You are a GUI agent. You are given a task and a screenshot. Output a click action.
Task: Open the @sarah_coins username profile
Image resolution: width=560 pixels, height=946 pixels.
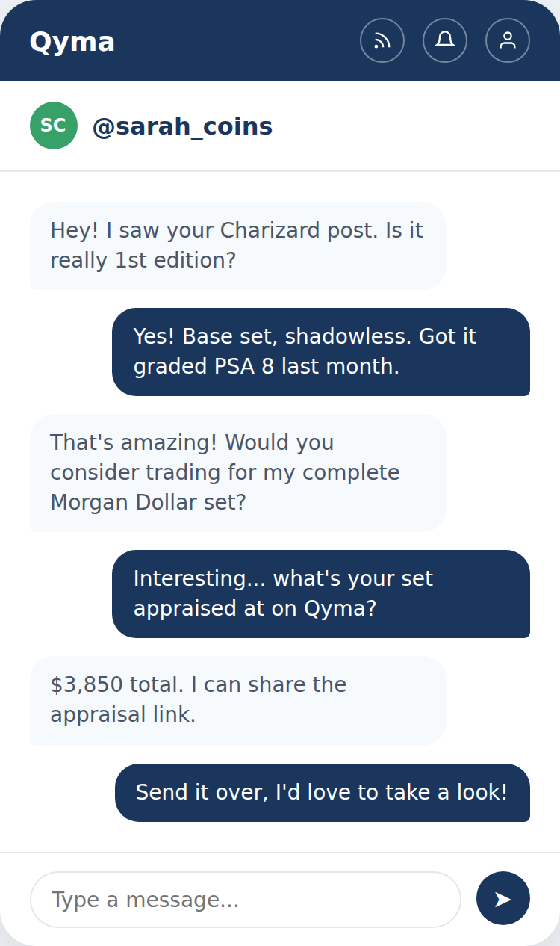[x=182, y=127]
